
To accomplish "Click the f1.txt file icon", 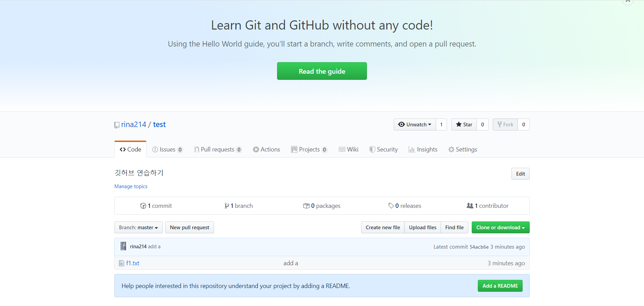I will pyautogui.click(x=121, y=263).
